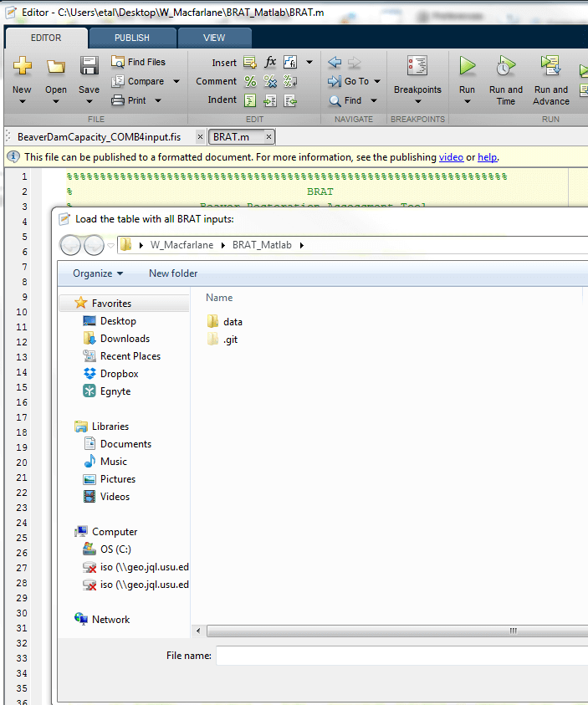
Task: Click the Open folder icon
Action: click(56, 66)
